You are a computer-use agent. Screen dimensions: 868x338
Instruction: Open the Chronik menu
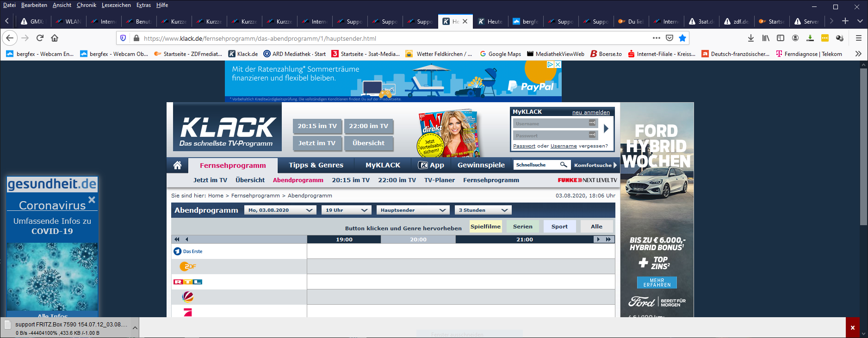pyautogui.click(x=87, y=5)
